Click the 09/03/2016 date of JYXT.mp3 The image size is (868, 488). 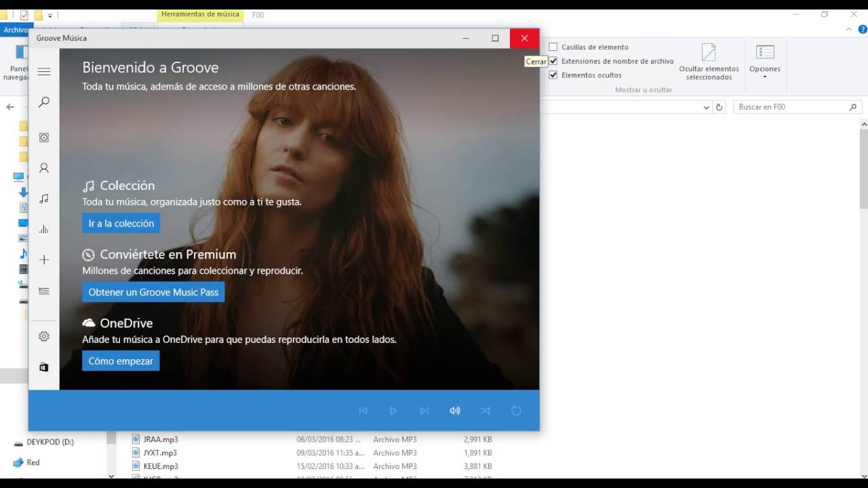coord(330,453)
